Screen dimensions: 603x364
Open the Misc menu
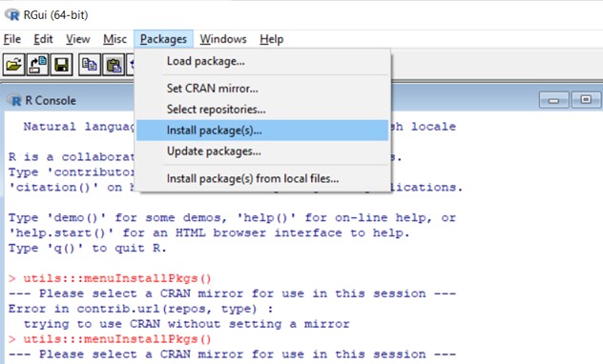coord(114,39)
